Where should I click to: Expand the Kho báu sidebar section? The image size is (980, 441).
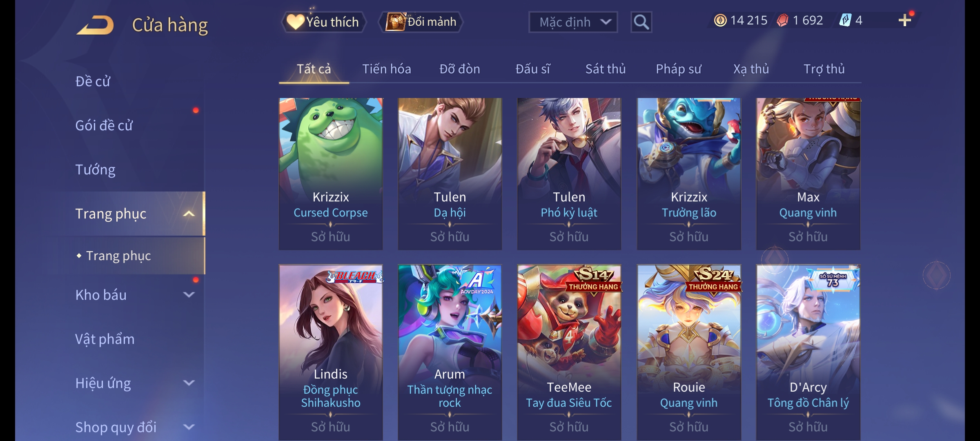pyautogui.click(x=189, y=295)
